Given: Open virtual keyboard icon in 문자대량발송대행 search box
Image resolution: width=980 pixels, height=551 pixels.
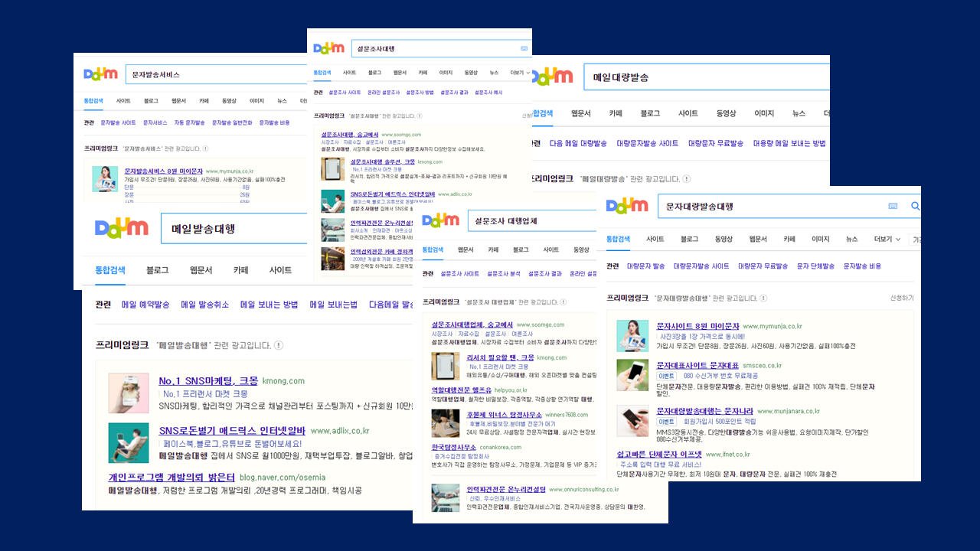Looking at the screenshot, I should point(893,207).
